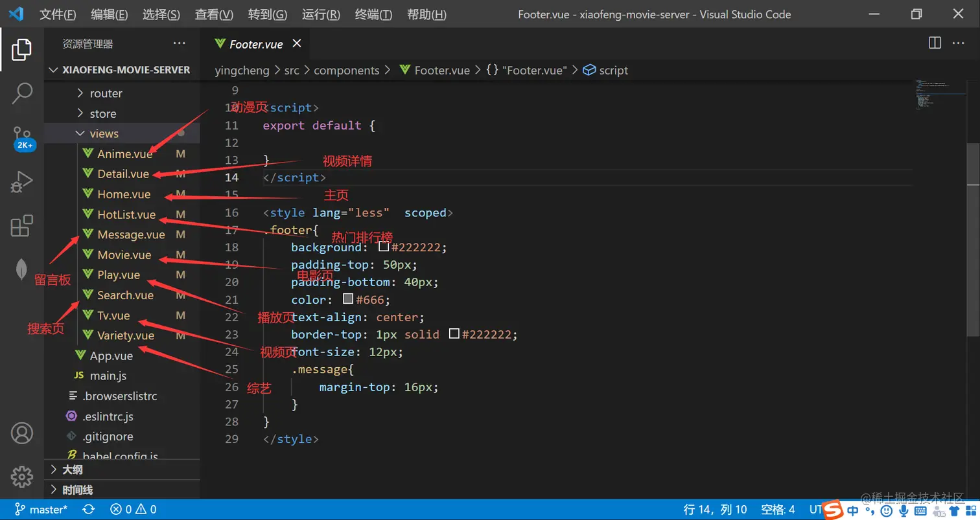Viewport: 980px width, 520px height.
Task: Toggle Chinese/English punctuation in the input method bar
Action: coord(870,512)
